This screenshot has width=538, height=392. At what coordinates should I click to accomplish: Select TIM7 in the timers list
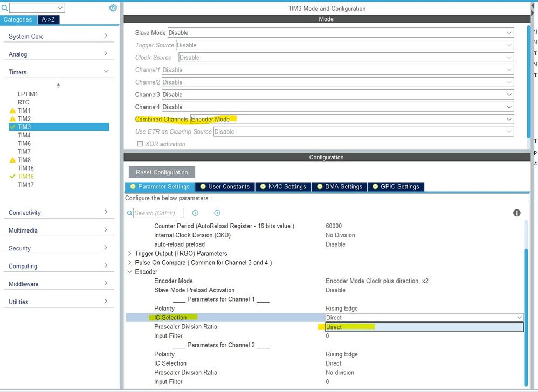point(24,151)
